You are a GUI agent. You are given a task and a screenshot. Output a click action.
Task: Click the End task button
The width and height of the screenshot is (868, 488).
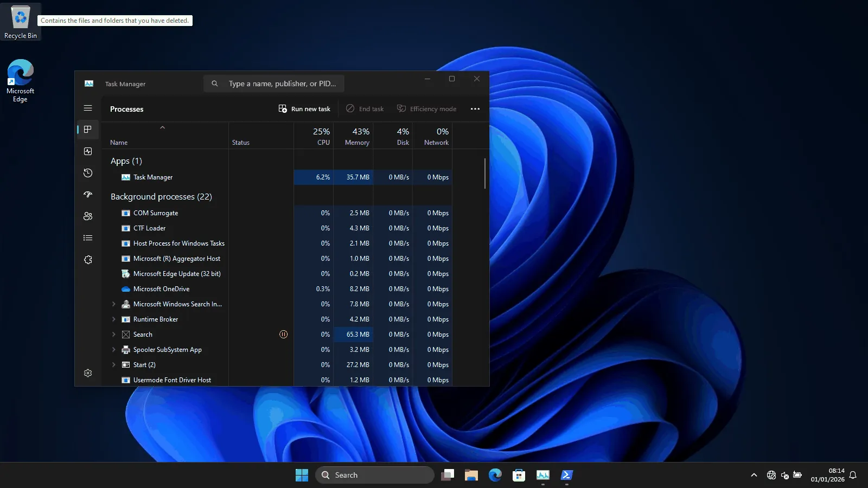tap(365, 108)
